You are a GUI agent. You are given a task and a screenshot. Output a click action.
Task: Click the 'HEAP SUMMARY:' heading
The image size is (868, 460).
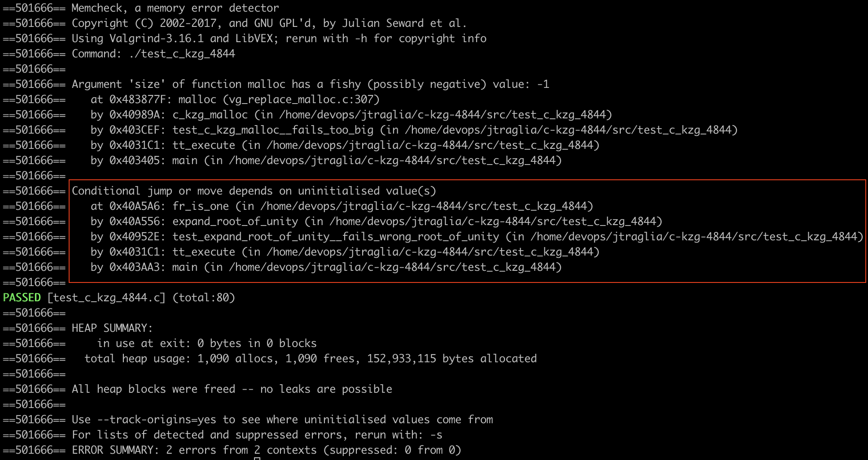112,328
